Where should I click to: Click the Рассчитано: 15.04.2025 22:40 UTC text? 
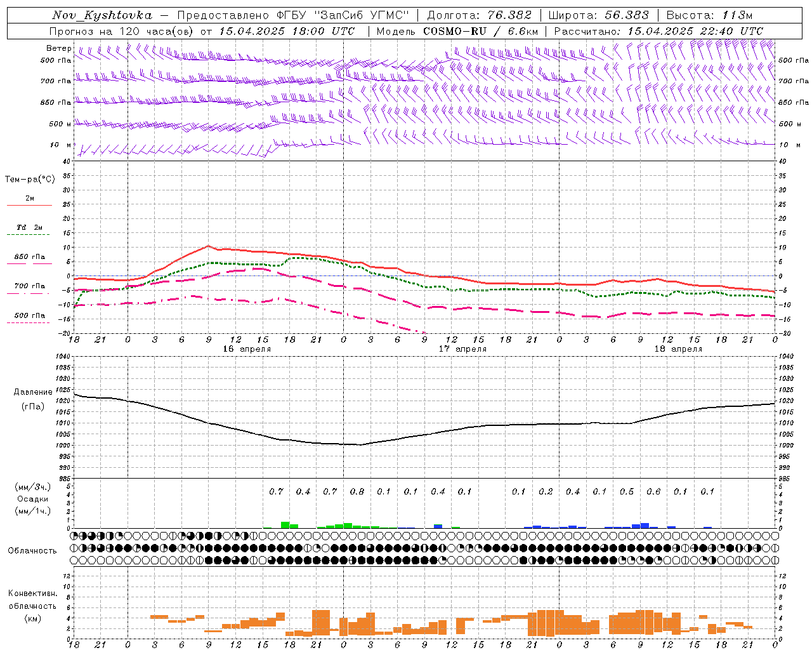[658, 31]
